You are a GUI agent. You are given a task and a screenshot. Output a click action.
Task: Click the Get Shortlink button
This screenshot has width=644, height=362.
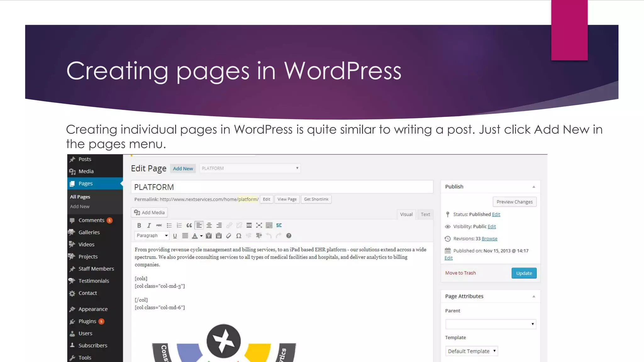coord(316,199)
